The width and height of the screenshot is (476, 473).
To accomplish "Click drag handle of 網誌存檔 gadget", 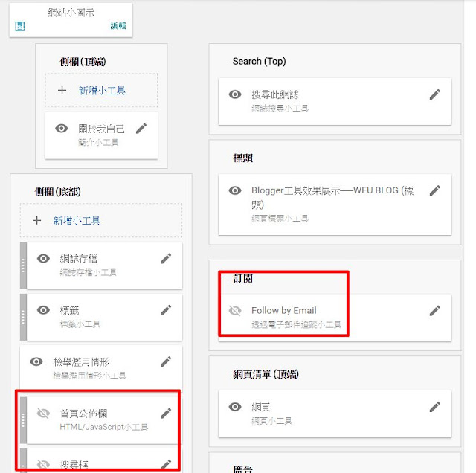I will pos(23,266).
